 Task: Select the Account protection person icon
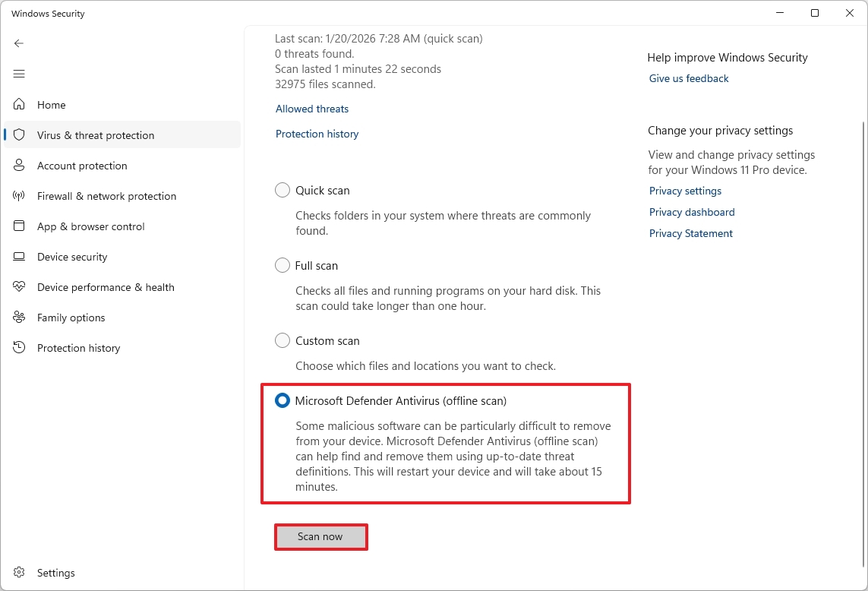[x=19, y=166]
